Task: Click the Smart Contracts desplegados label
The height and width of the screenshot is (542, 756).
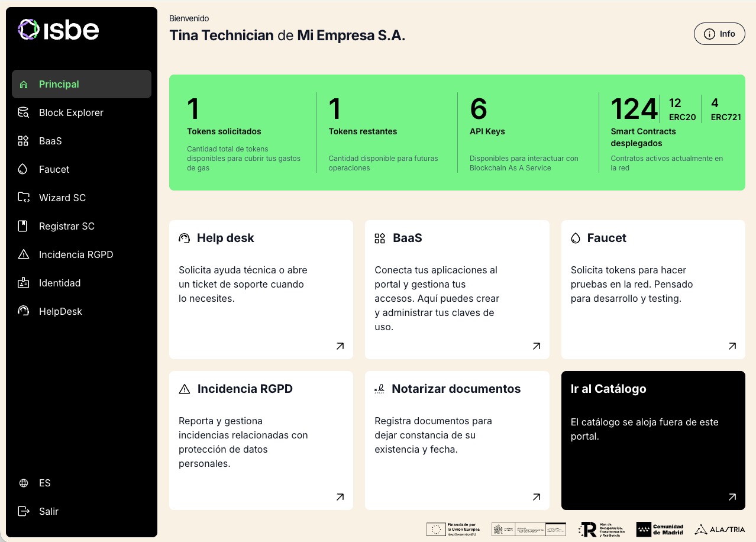Action: coord(644,137)
